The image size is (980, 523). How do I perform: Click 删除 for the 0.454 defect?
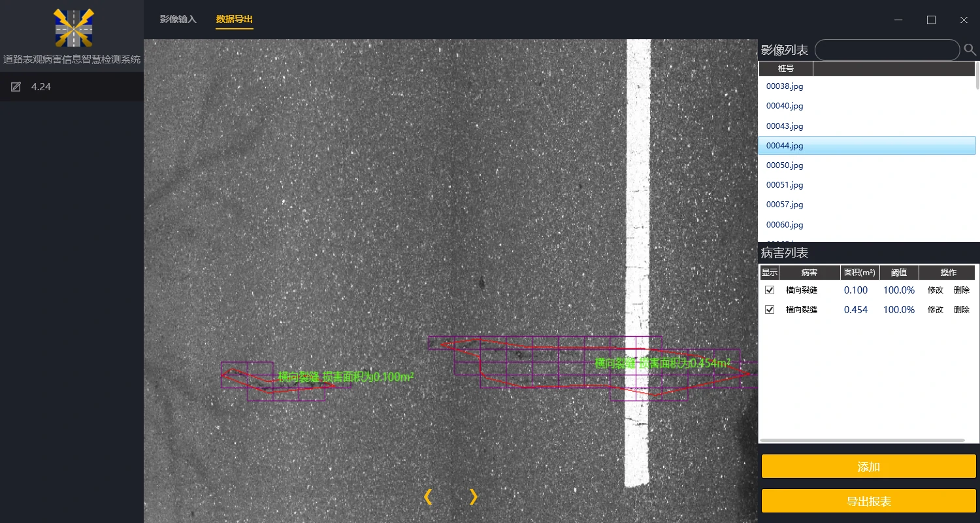point(961,310)
